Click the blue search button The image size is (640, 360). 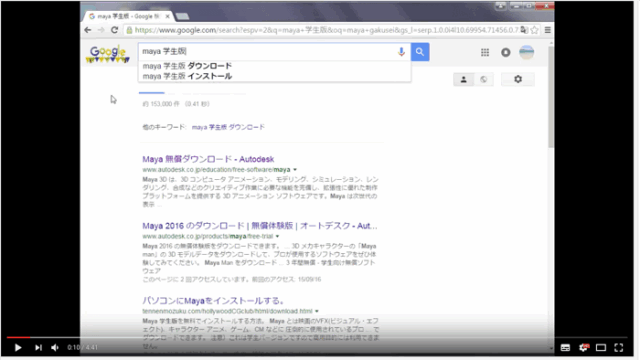[x=420, y=52]
